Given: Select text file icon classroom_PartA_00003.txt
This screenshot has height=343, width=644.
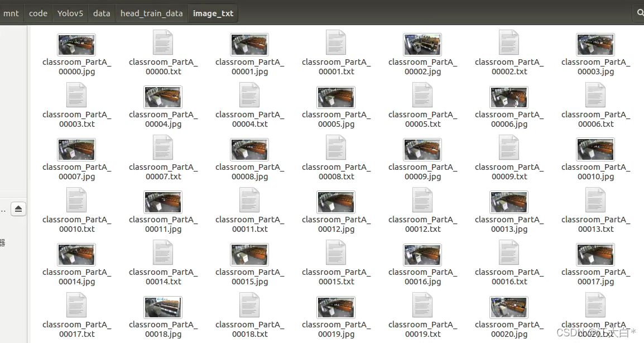Looking at the screenshot, I should (76, 95).
